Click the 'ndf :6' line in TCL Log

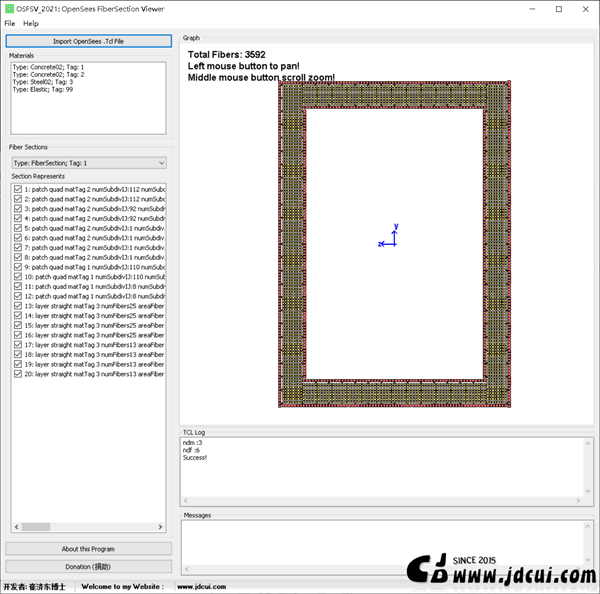coord(191,450)
